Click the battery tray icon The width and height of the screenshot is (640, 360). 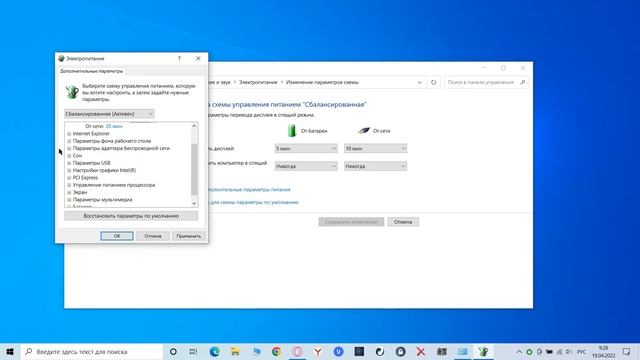click(x=549, y=352)
